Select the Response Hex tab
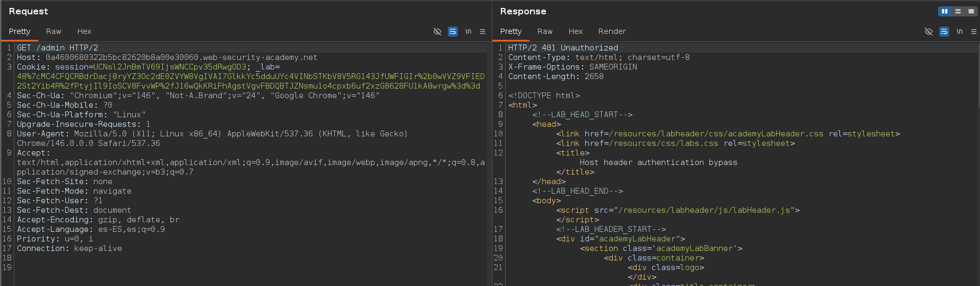The width and height of the screenshot is (980, 286). pos(576,32)
